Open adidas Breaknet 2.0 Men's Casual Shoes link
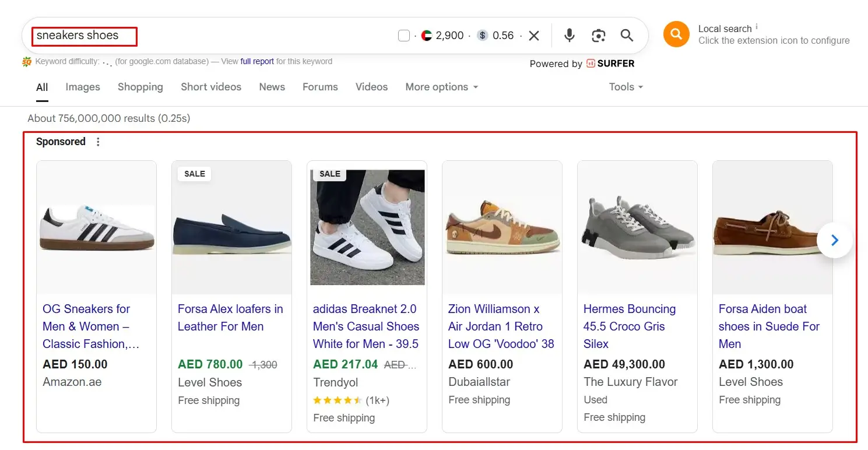This screenshot has width=868, height=450. coord(366,326)
